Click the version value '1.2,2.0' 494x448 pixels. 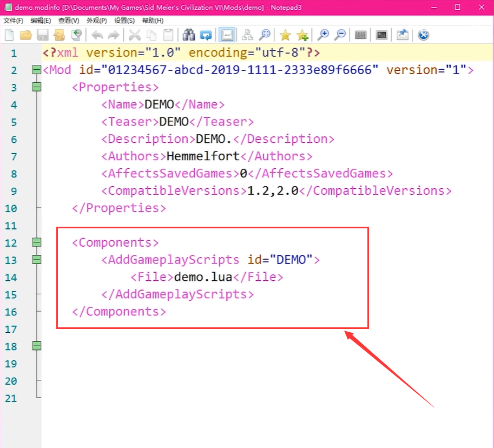(273, 190)
